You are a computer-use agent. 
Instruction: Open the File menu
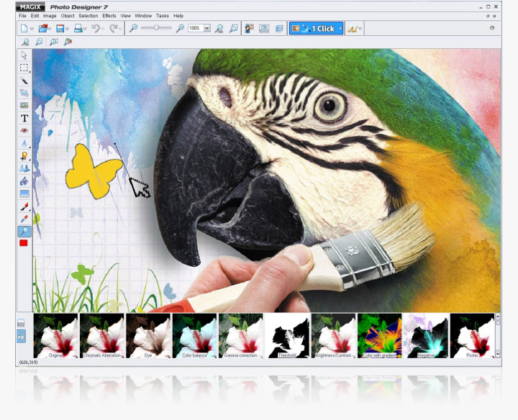pos(22,16)
